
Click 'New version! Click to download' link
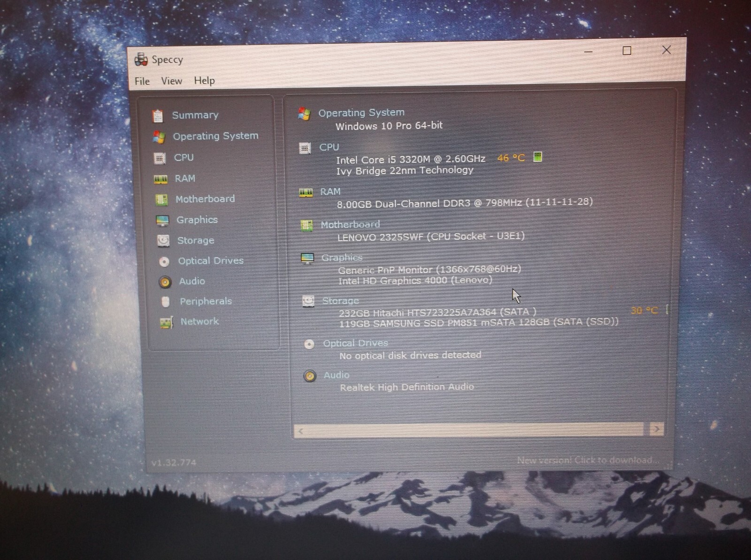(588, 460)
